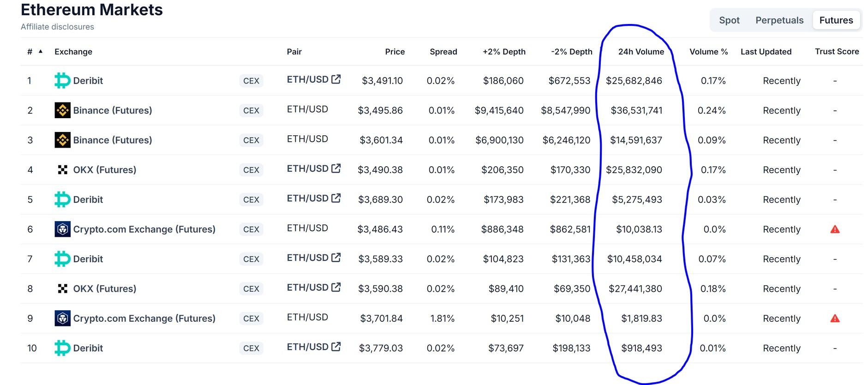The image size is (868, 385).
Task: Click the red warning triangle in row 6
Action: 835,229
